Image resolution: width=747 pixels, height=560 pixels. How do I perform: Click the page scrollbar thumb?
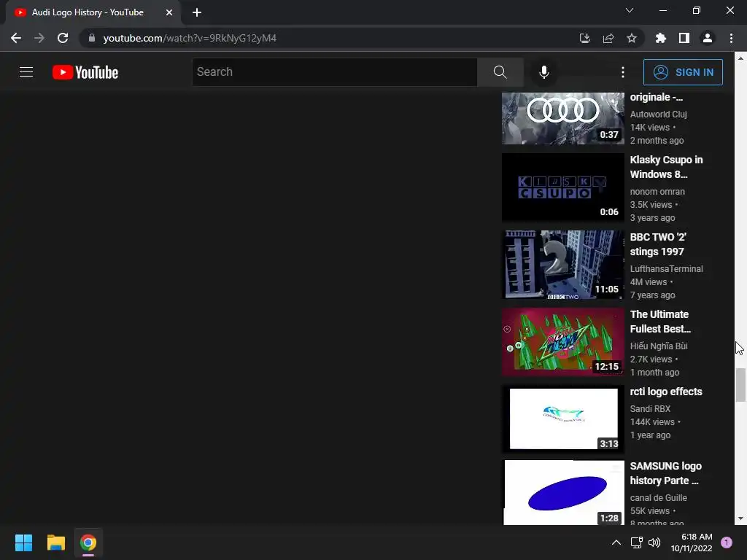pyautogui.click(x=740, y=385)
